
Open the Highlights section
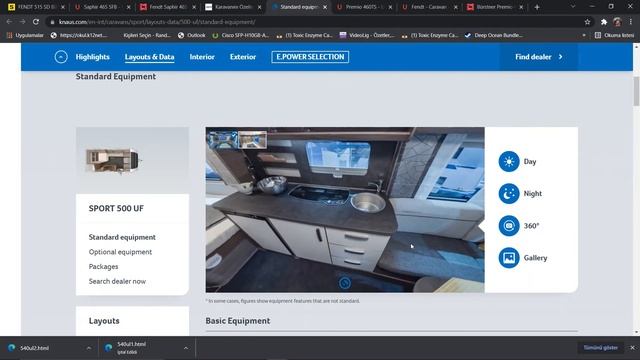point(92,57)
